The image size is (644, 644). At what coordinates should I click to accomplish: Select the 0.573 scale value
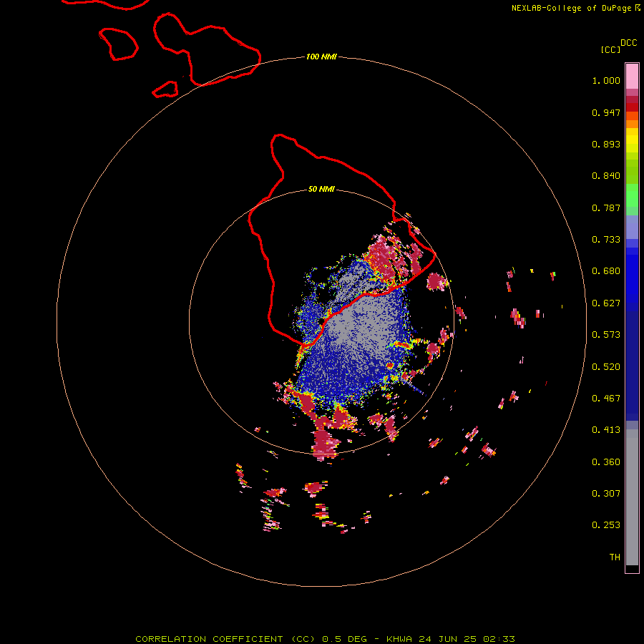coord(606,335)
